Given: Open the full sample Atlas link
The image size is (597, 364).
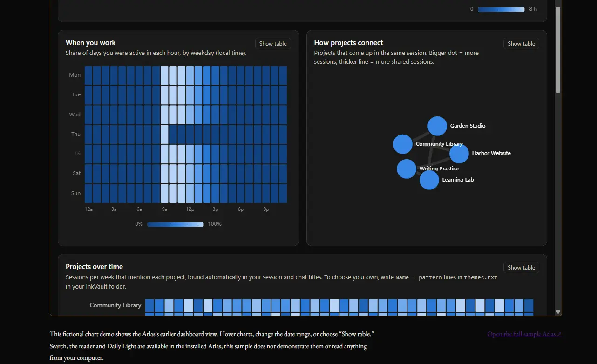Looking at the screenshot, I should [524, 334].
